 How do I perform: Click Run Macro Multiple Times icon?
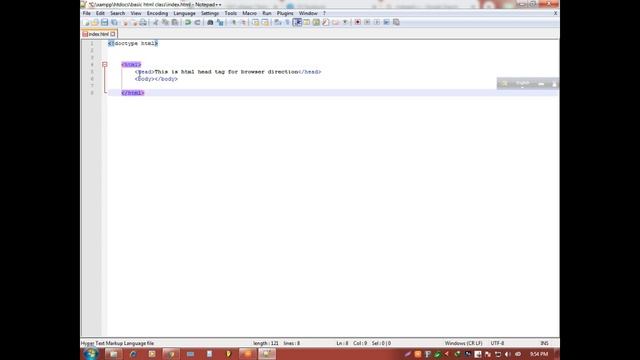tap(387, 22)
